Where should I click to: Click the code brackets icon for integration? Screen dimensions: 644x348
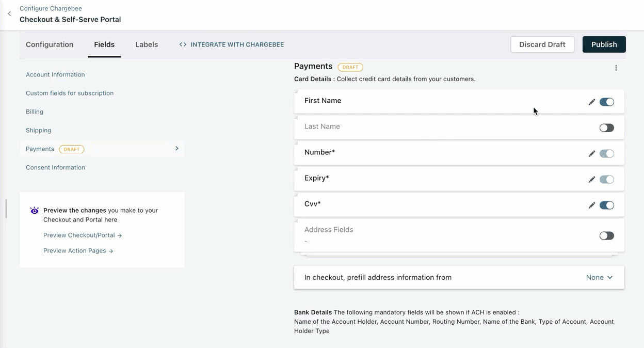click(x=183, y=44)
